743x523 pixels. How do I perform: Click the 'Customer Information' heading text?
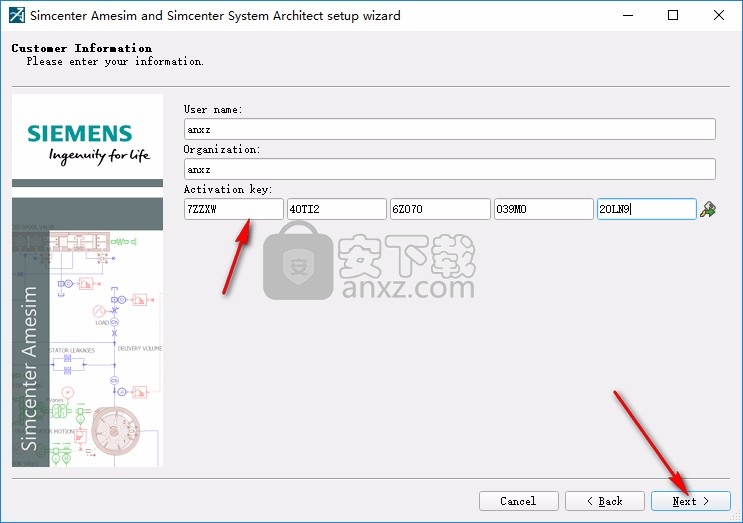click(82, 48)
